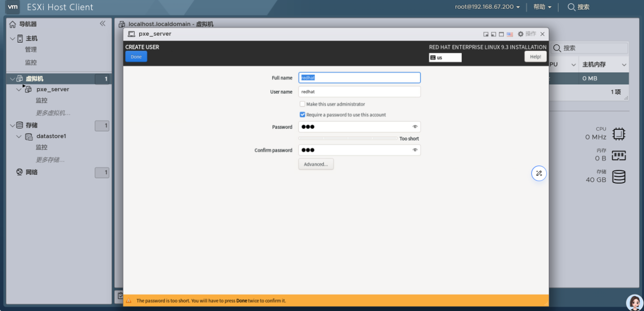The image size is (644, 311).
Task: Open the CPU column dropdown arrow
Action: [x=574, y=65]
